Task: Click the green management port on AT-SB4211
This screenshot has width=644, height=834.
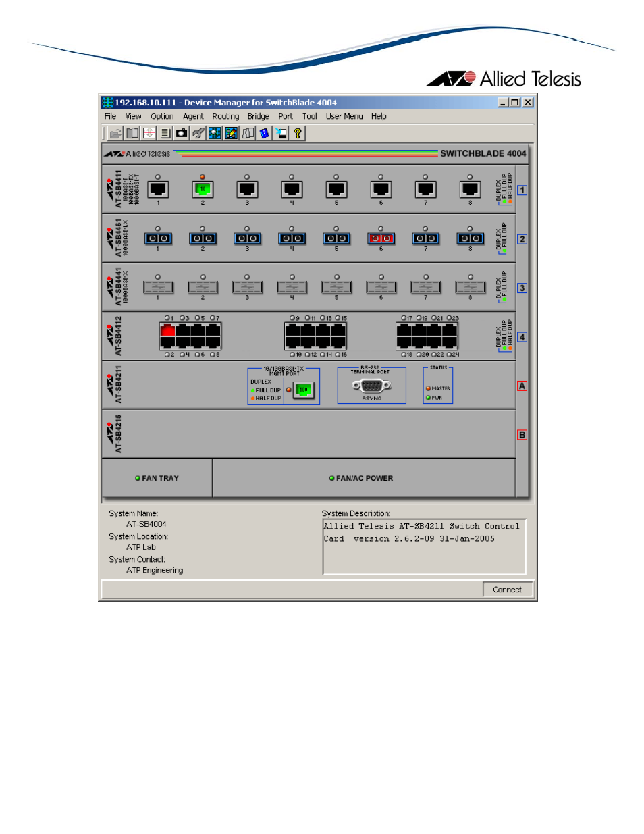Action: tap(304, 390)
